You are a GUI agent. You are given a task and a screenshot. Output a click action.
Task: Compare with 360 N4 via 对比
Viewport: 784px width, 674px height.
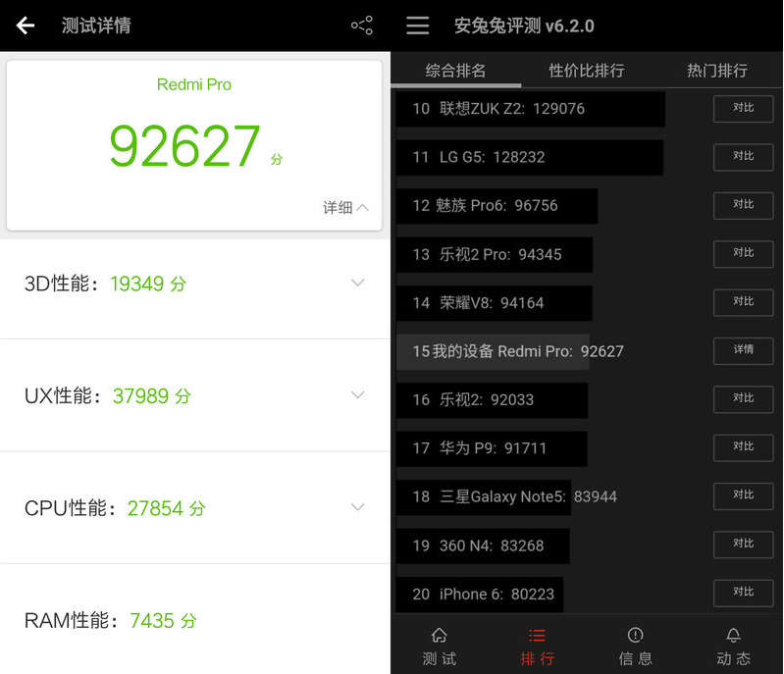(x=744, y=544)
